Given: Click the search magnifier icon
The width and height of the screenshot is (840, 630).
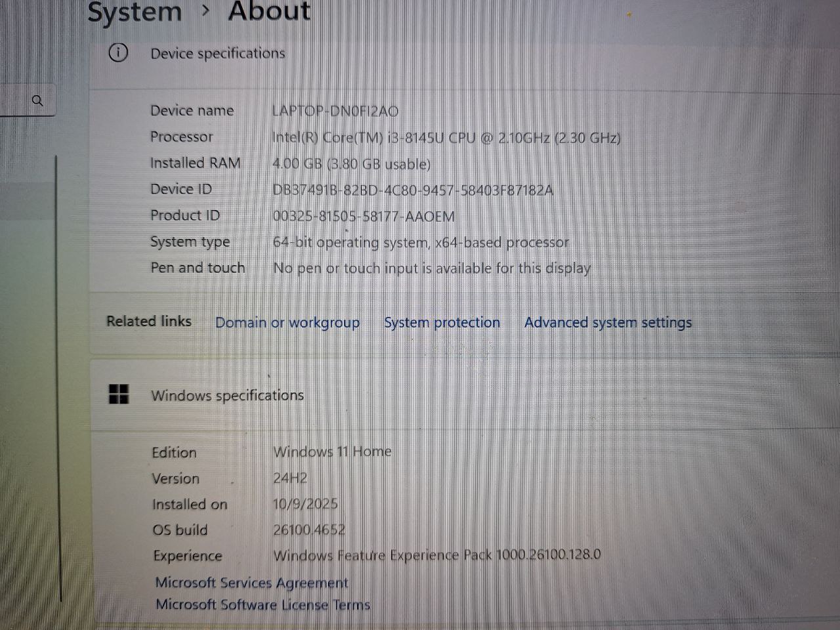Looking at the screenshot, I should tap(37, 100).
